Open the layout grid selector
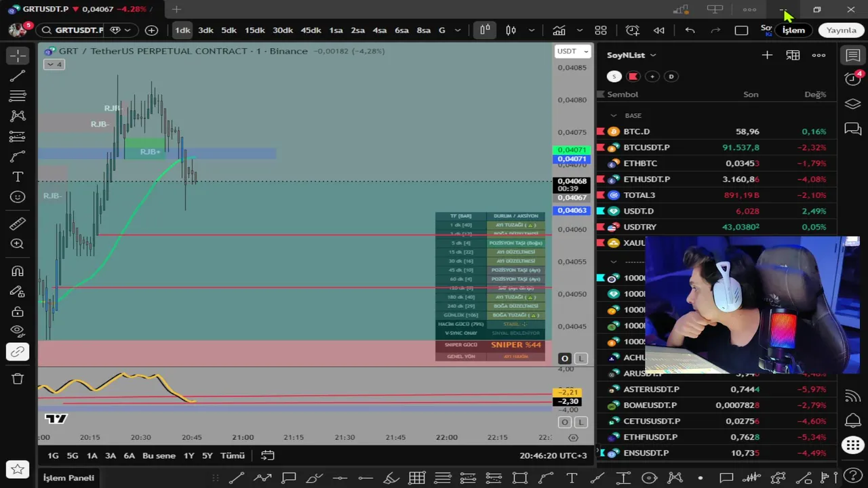The height and width of the screenshot is (488, 868). pyautogui.click(x=601, y=30)
